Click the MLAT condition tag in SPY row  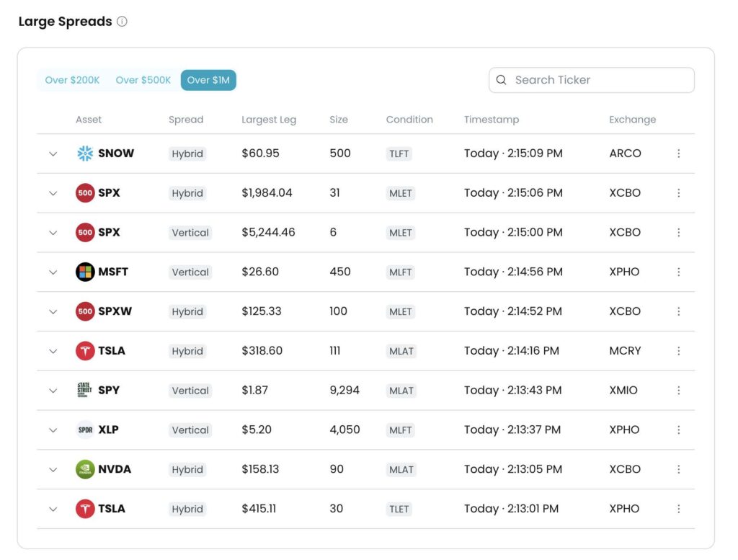(x=401, y=391)
